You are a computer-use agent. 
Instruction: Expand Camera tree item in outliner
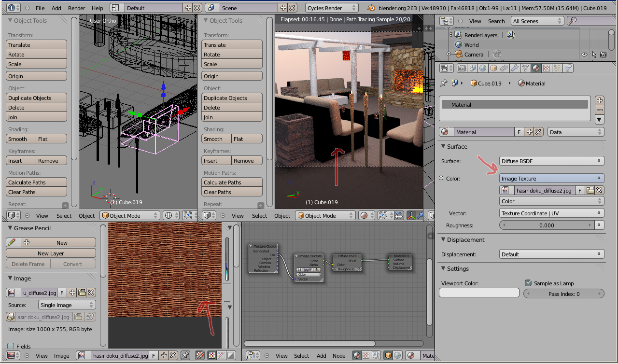(x=449, y=54)
